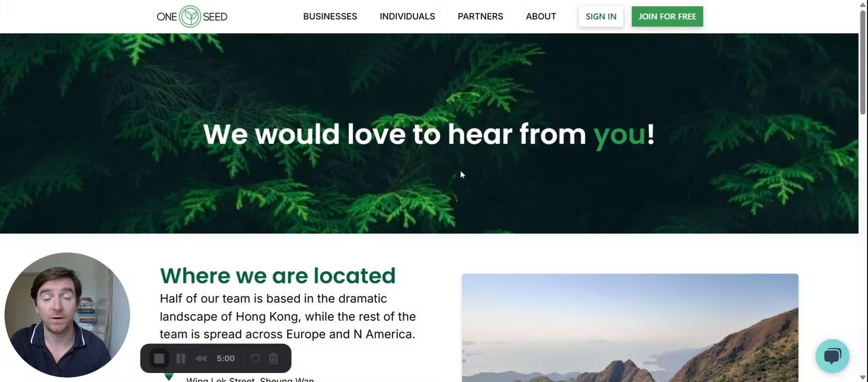Open the Businesses menu item
The height and width of the screenshot is (382, 868).
point(330,16)
